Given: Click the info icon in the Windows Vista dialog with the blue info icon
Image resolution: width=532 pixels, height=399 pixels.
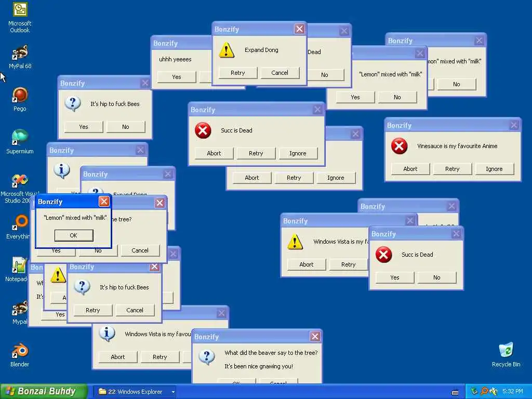Looking at the screenshot, I should point(107,334).
